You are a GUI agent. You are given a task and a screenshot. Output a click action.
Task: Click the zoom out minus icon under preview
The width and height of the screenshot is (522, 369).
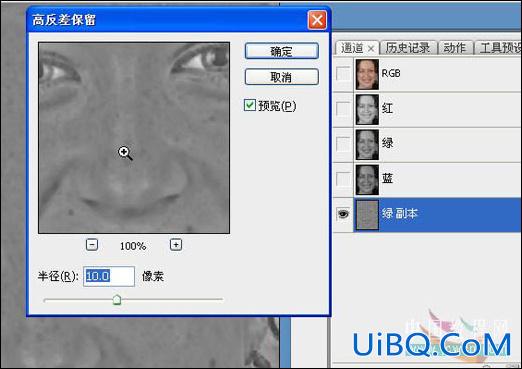click(x=92, y=245)
